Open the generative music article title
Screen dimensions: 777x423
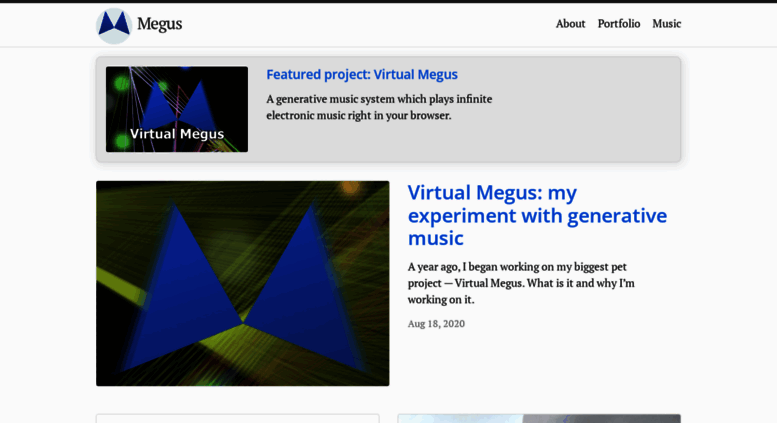click(x=537, y=215)
